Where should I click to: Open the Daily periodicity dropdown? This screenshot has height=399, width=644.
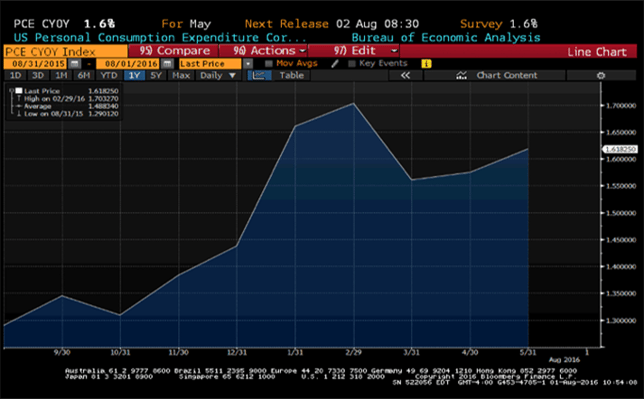pos(218,76)
